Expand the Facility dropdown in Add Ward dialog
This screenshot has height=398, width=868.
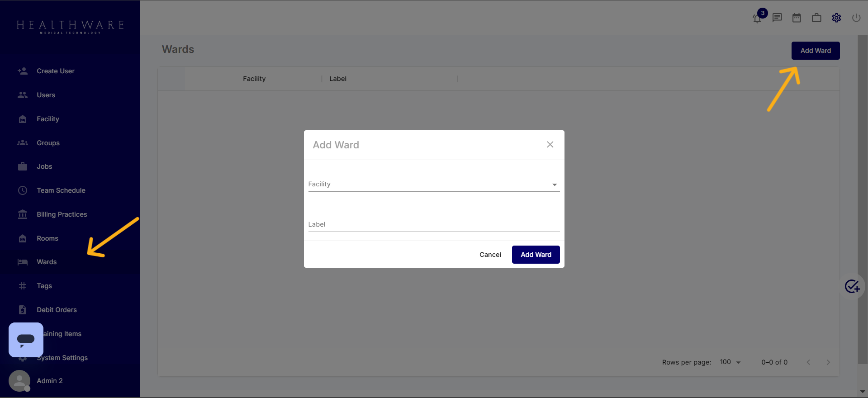coord(433,185)
